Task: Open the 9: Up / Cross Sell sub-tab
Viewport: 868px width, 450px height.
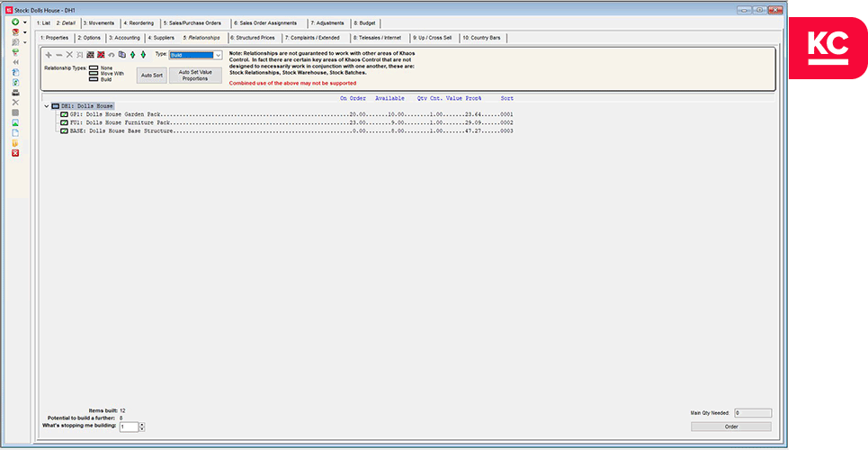Action: (433, 38)
